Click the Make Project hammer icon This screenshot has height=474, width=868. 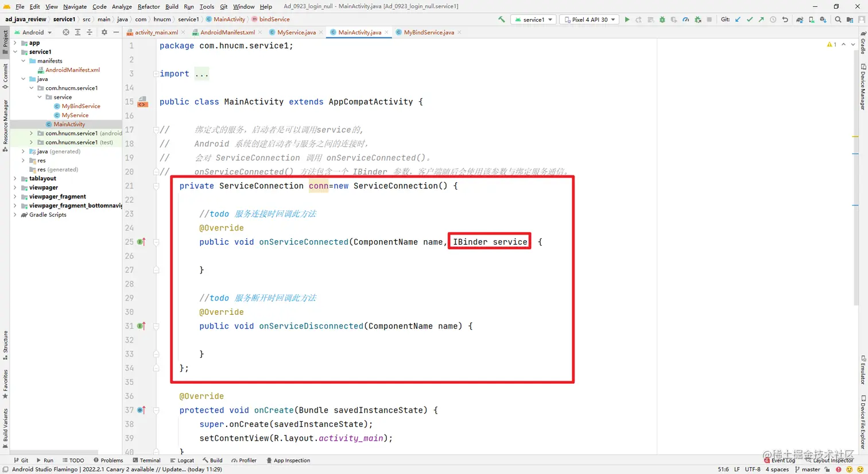pyautogui.click(x=502, y=20)
